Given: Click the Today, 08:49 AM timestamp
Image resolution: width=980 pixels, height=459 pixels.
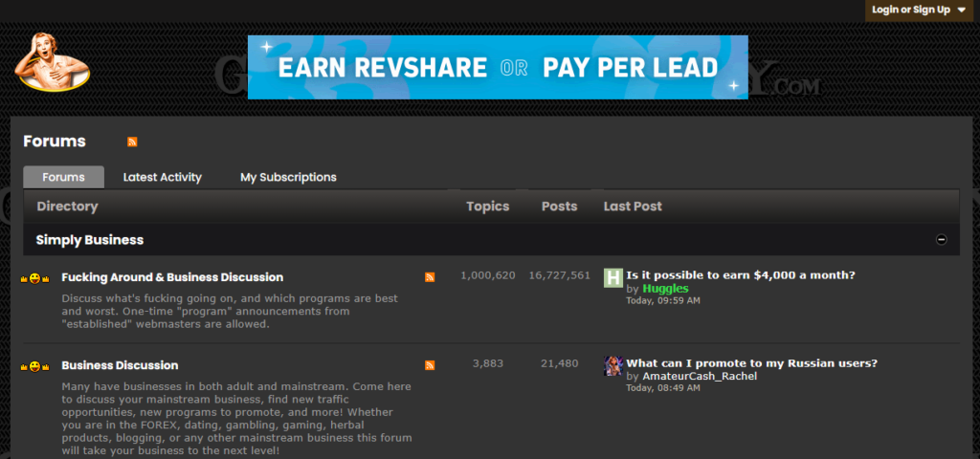Looking at the screenshot, I should (663, 388).
